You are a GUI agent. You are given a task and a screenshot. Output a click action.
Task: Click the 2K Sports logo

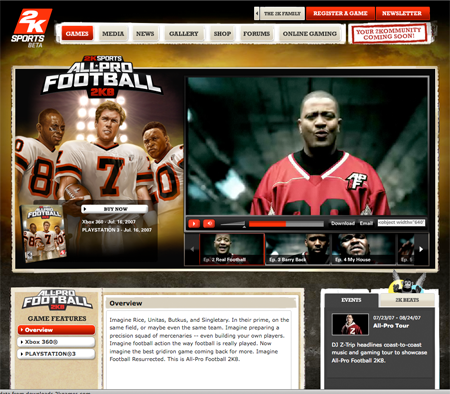pyautogui.click(x=31, y=27)
